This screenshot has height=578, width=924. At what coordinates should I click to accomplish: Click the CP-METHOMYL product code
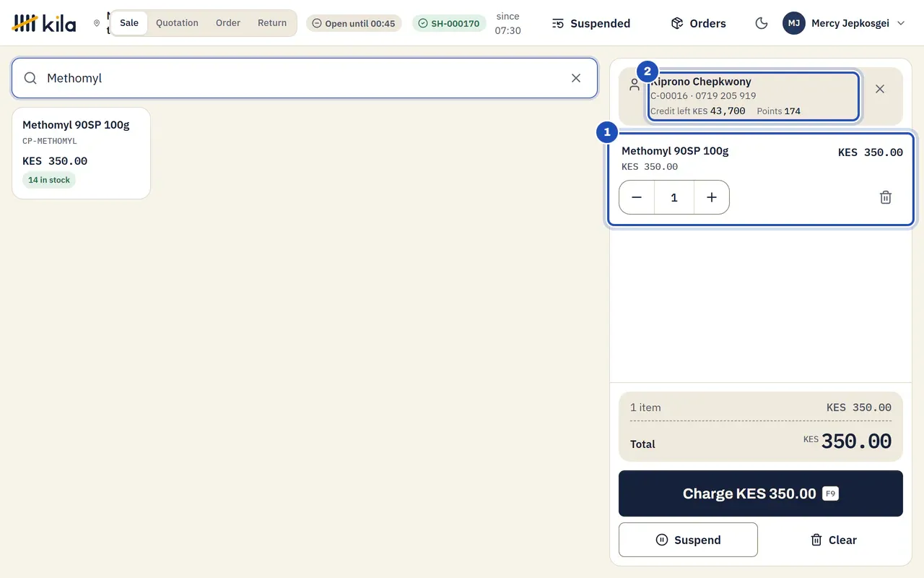tap(50, 141)
